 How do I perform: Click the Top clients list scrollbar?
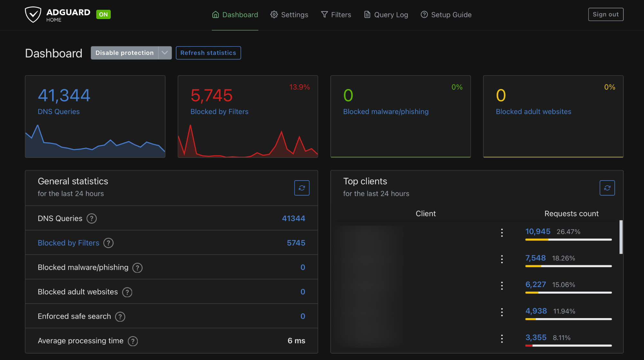pos(621,237)
